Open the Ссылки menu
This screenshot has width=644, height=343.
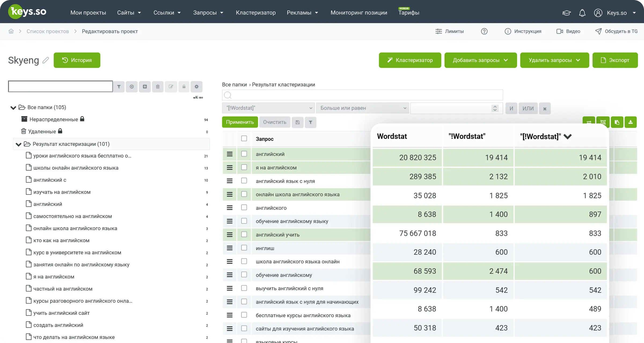[167, 13]
